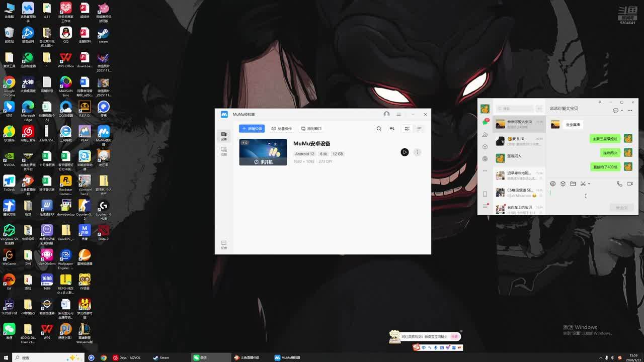Screen dimensions: 644x362
Task: Switch MuMu device list to card view
Action: coord(407,129)
